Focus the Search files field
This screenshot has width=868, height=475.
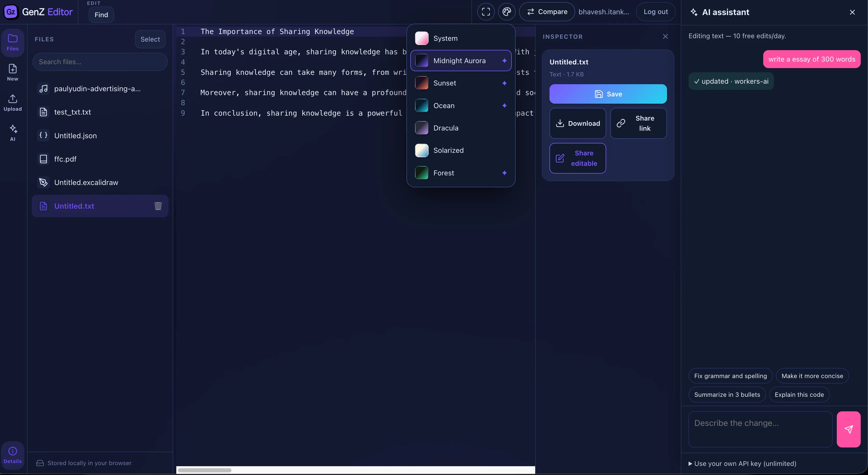click(x=100, y=62)
